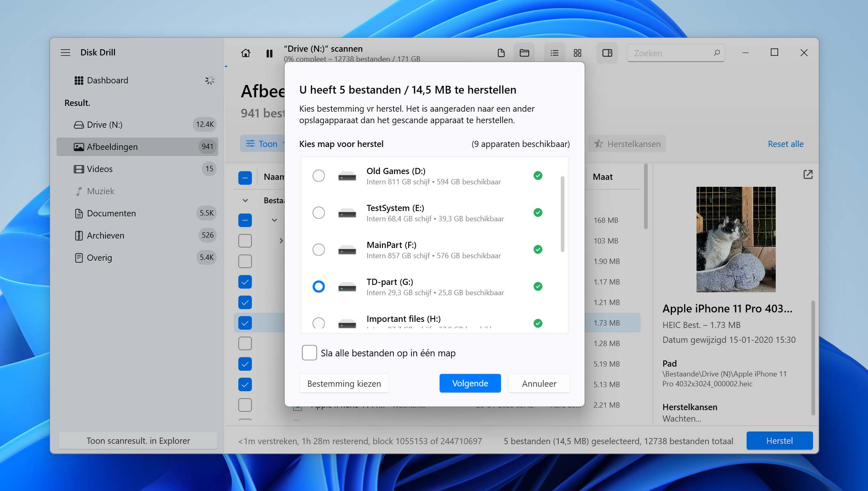Click green check next to TestSystem (E:)
This screenshot has width=868, height=491.
538,213
